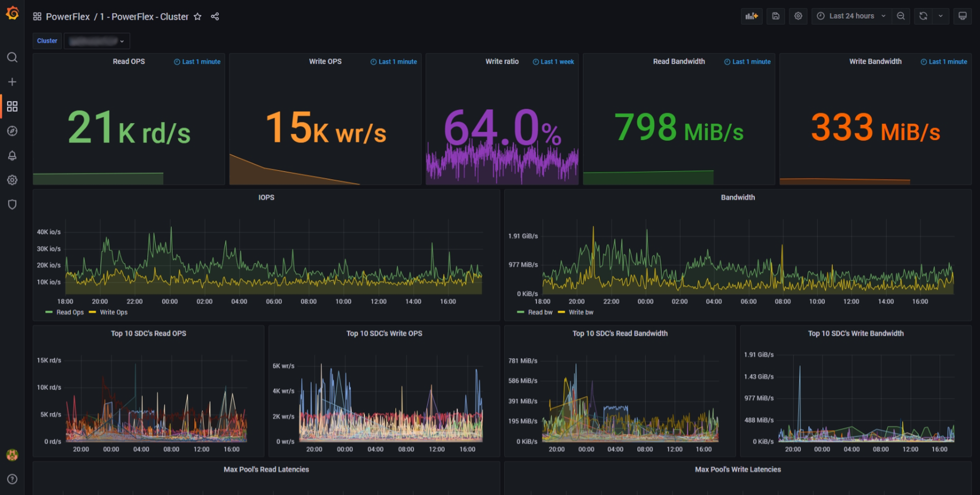Star this dashboard as favorite
Viewport: 980px width, 495px height.
(198, 16)
